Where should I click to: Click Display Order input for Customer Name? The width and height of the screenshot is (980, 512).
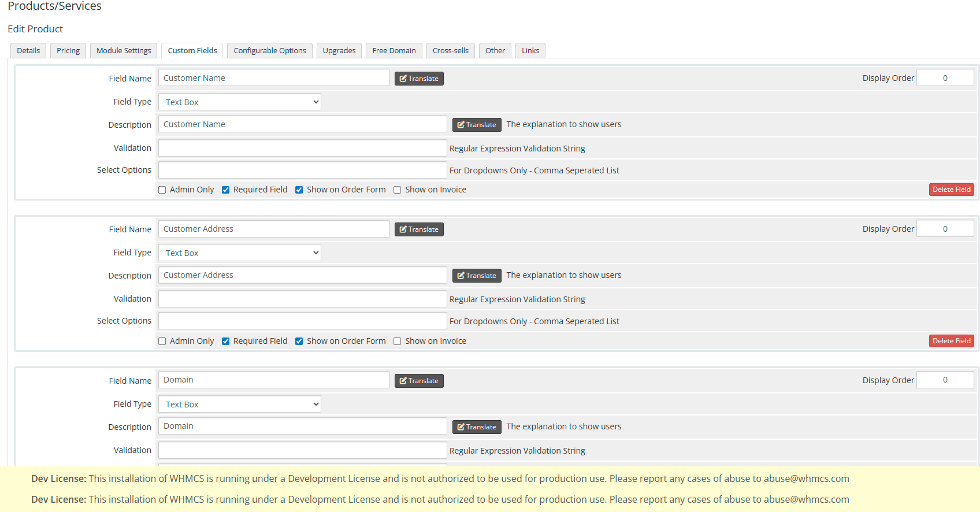tap(945, 78)
